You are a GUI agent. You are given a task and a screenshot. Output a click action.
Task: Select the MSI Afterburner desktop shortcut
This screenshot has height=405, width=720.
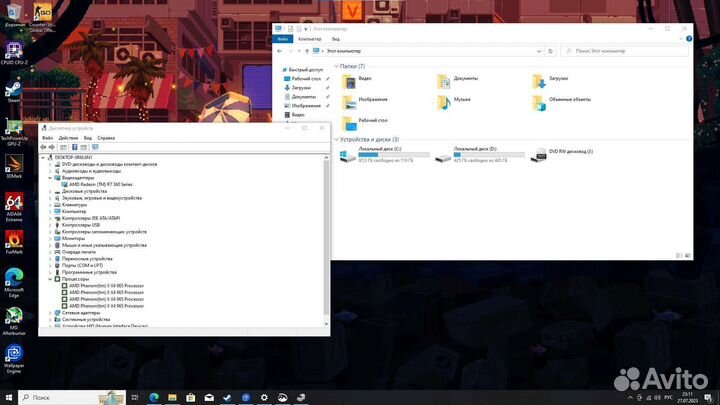(14, 314)
